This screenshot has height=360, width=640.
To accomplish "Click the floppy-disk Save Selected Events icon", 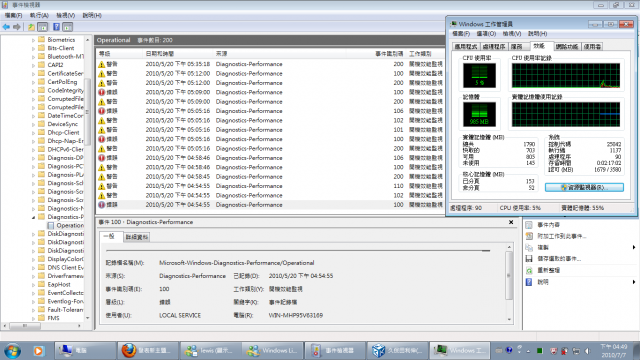I will [529, 259].
